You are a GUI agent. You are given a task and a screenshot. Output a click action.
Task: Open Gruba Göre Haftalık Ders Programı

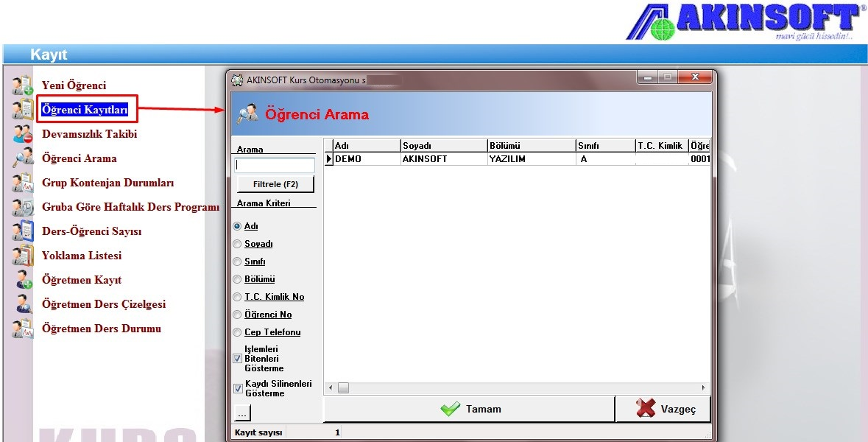click(x=130, y=207)
